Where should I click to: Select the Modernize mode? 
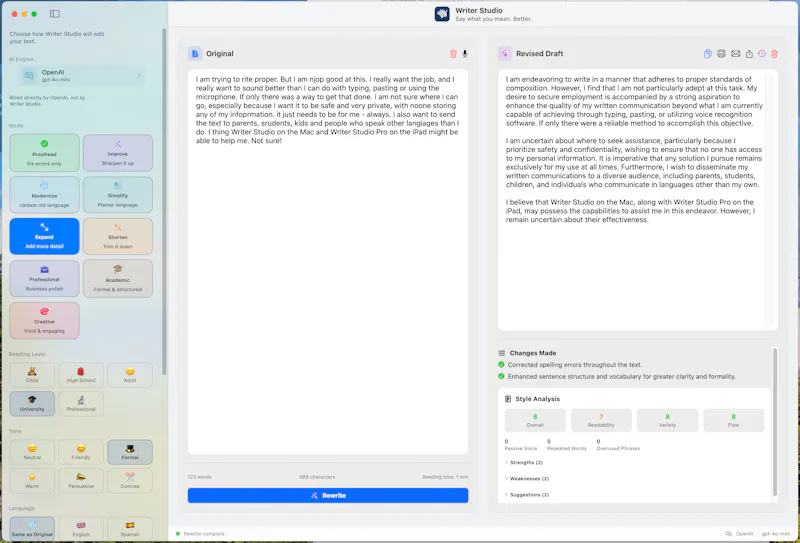[44, 194]
